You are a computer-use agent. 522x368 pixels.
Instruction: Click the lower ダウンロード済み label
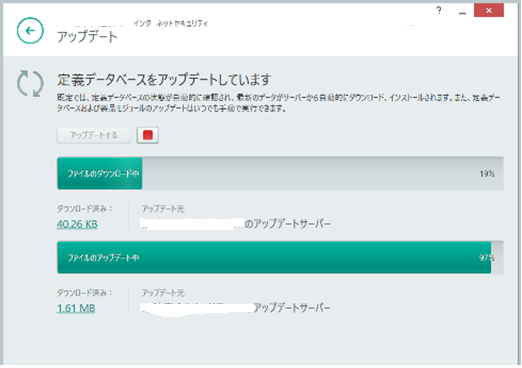(x=85, y=293)
